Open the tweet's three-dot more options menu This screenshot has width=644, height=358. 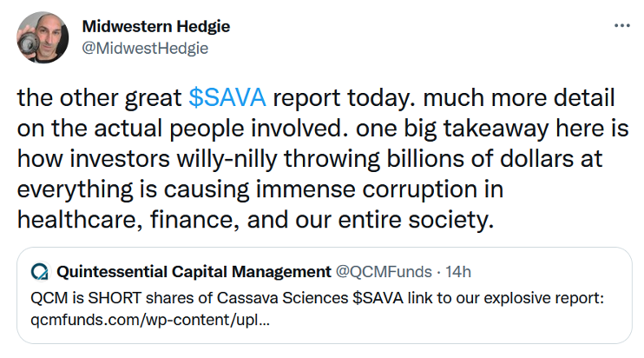pyautogui.click(x=621, y=25)
